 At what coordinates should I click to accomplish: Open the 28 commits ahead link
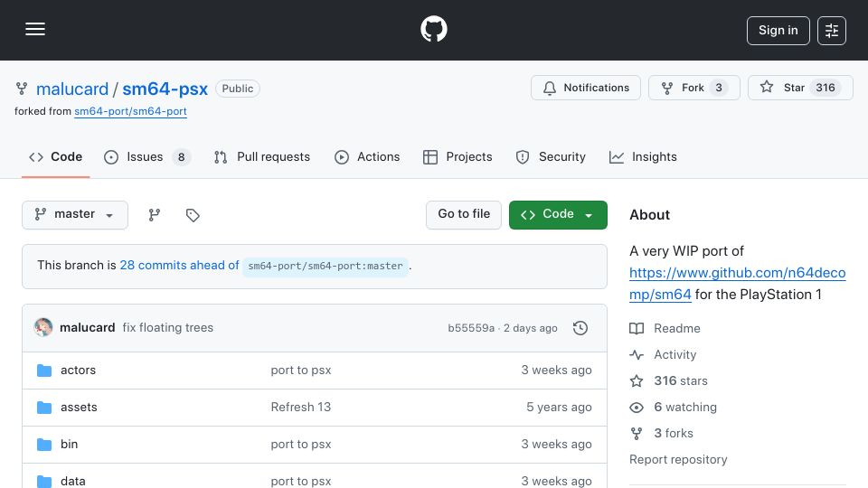coord(179,266)
